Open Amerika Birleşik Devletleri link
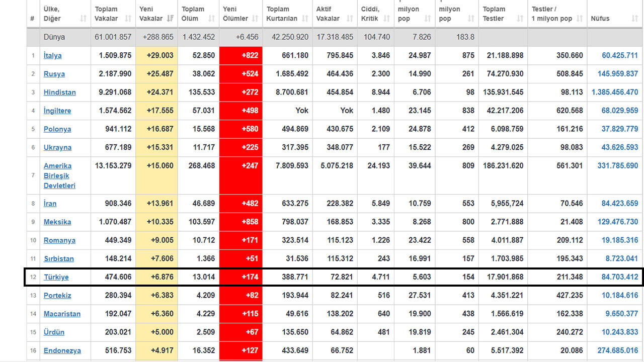Image resolution: width=644 pixels, height=362 pixels. point(59,175)
